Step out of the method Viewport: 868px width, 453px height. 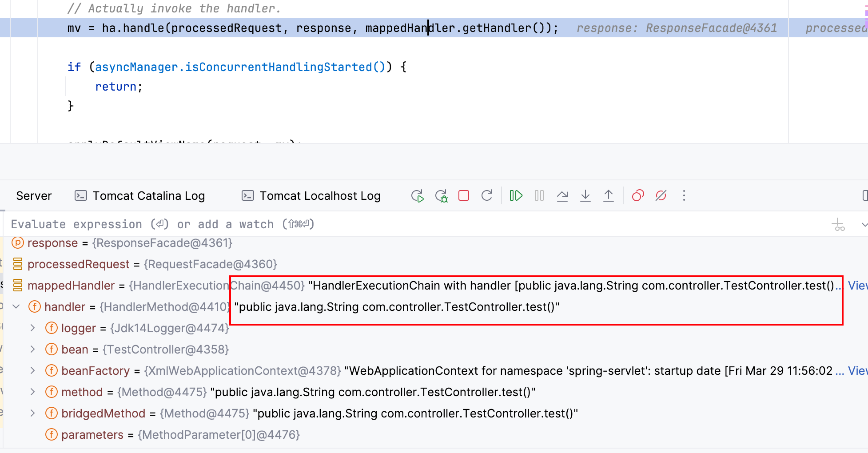coord(609,195)
